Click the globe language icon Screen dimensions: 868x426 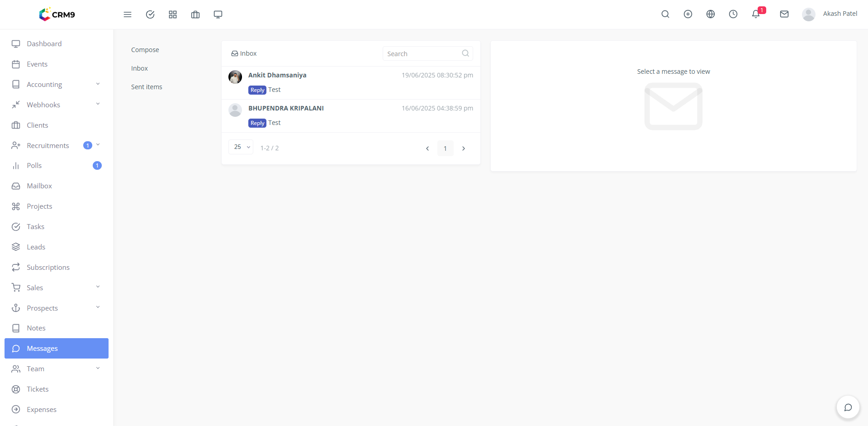[711, 14]
